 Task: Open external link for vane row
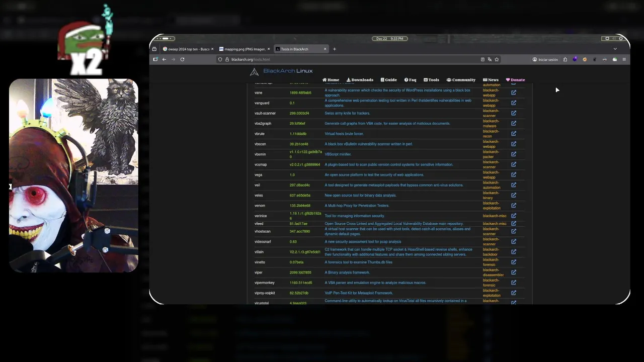pyautogui.click(x=514, y=93)
